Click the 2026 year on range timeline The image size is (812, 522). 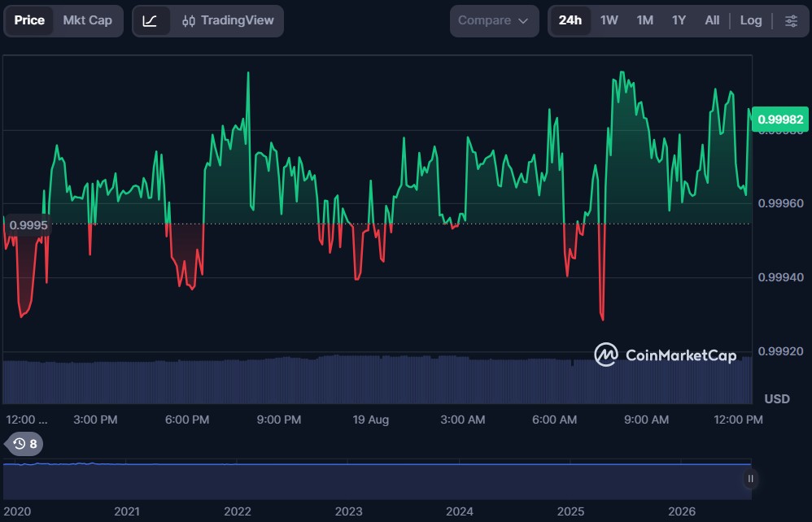682,511
